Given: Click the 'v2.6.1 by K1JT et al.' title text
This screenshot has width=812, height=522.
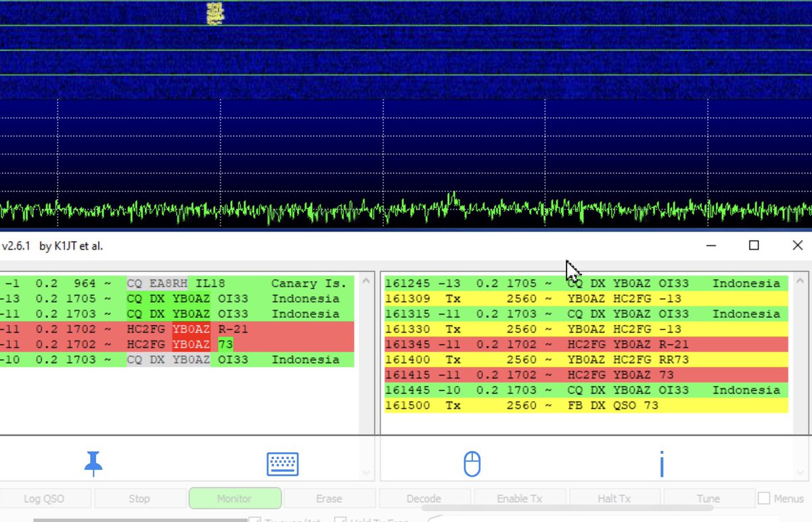Looking at the screenshot, I should 53,246.
